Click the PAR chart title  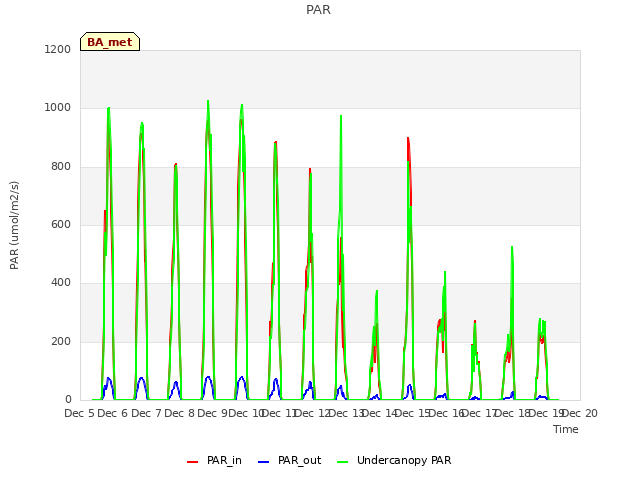click(x=318, y=10)
